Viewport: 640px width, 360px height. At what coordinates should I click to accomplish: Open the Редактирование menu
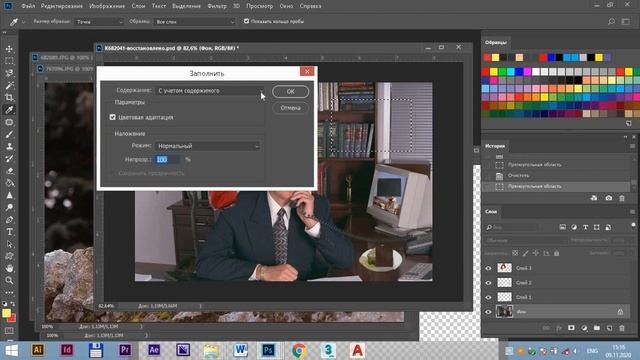pos(62,6)
